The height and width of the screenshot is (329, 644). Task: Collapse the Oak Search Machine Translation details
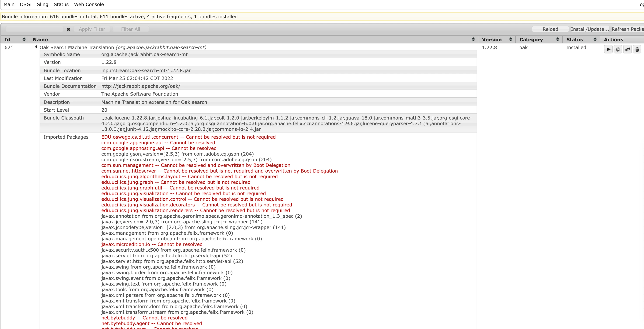[36, 47]
